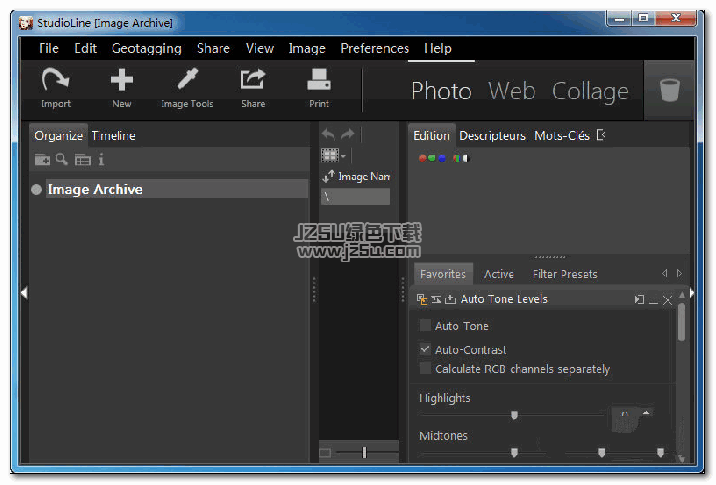The image size is (716, 485).
Task: Click the list details view icon
Action: [83, 160]
